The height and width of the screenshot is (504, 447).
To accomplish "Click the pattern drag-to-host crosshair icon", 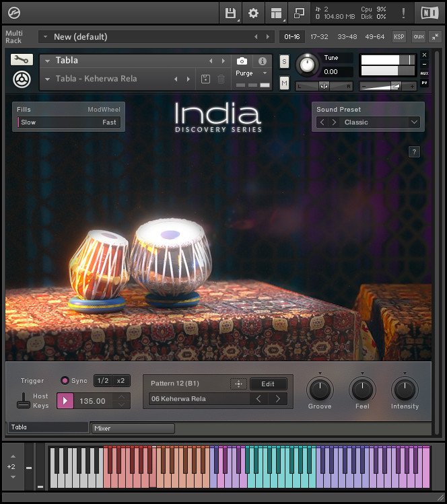I will click(238, 384).
